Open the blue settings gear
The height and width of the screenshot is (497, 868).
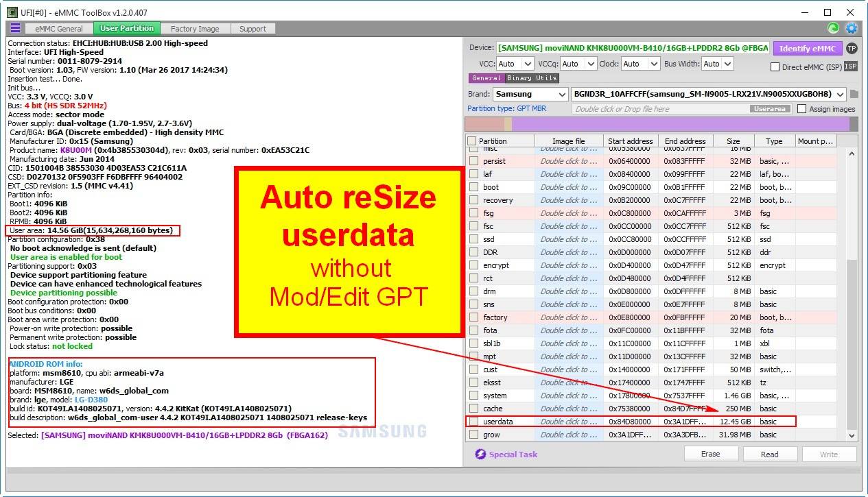[852, 28]
